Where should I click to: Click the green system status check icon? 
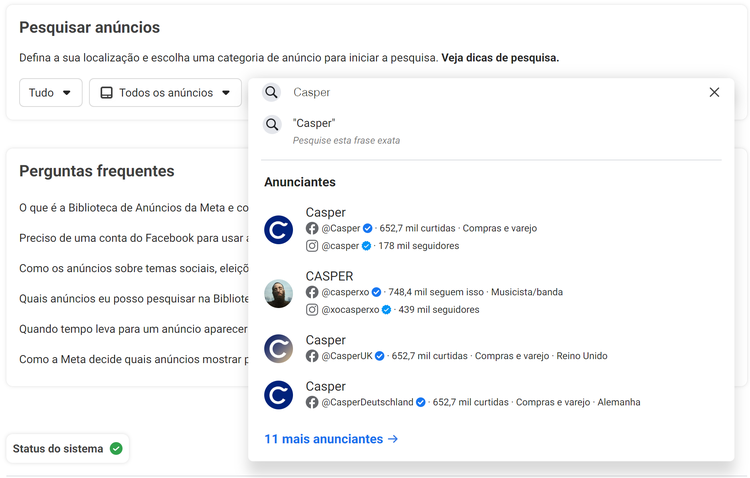(116, 448)
